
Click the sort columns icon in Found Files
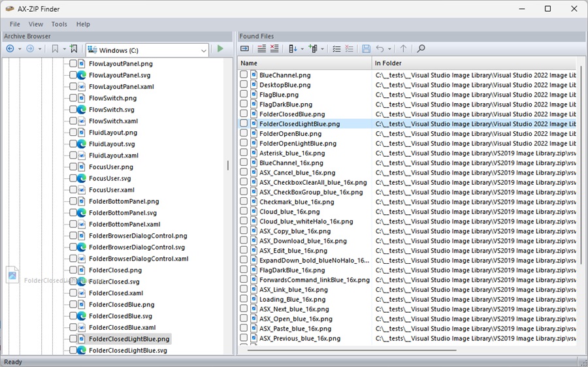pos(293,49)
